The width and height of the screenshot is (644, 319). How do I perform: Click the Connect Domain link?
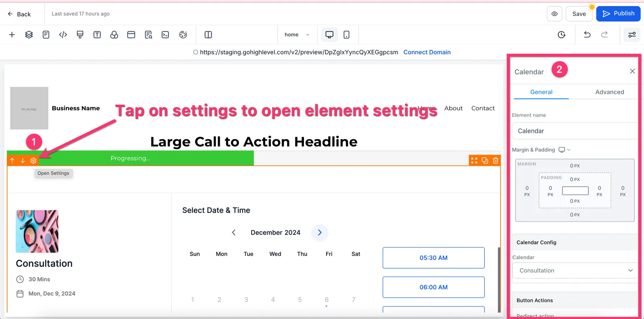pos(427,52)
